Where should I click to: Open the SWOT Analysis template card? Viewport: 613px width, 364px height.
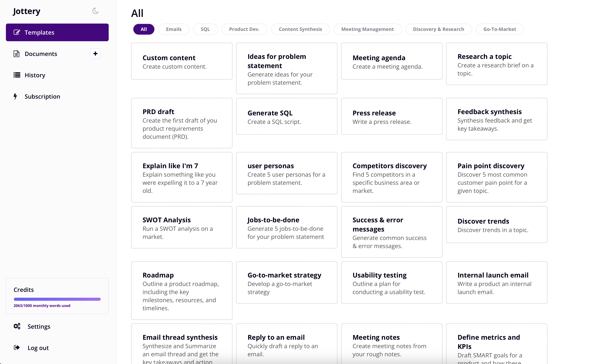(x=181, y=227)
